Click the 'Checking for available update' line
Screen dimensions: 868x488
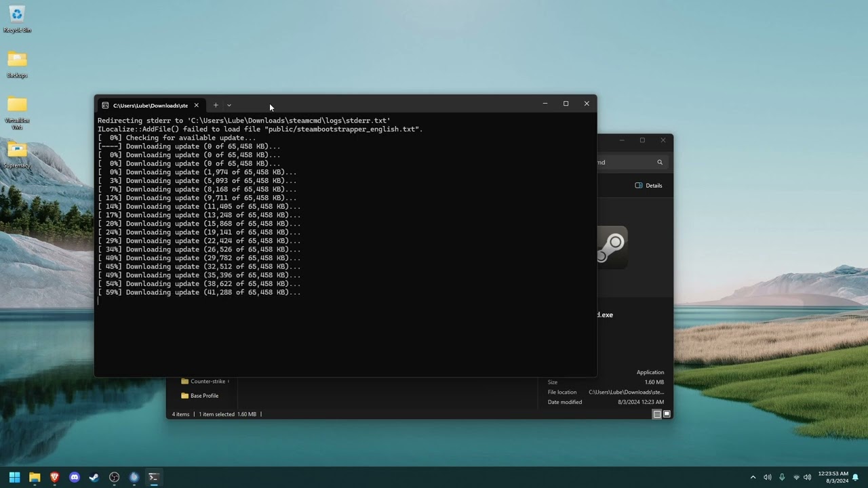pyautogui.click(x=177, y=138)
